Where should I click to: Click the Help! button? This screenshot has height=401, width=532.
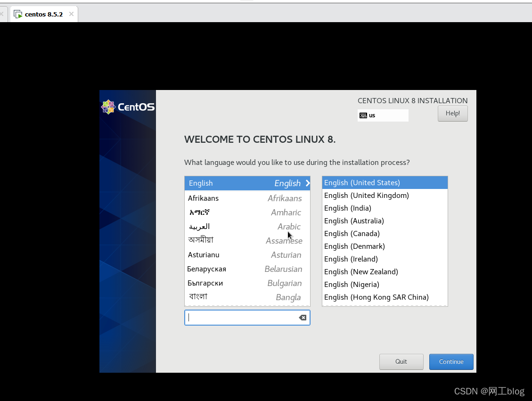point(453,113)
